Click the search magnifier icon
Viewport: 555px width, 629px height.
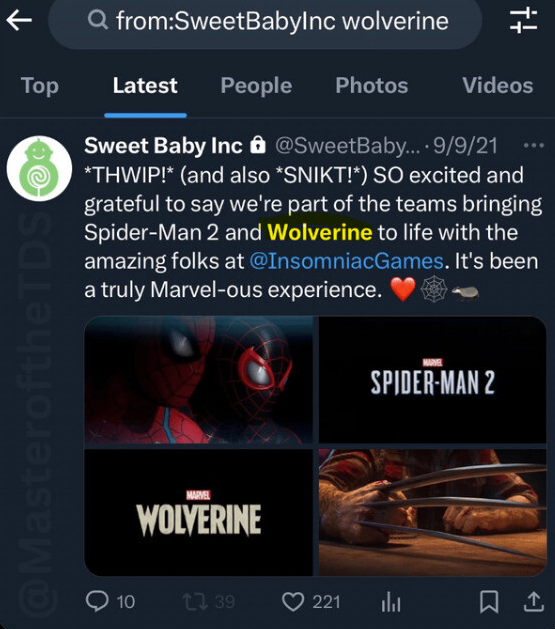tap(97, 20)
